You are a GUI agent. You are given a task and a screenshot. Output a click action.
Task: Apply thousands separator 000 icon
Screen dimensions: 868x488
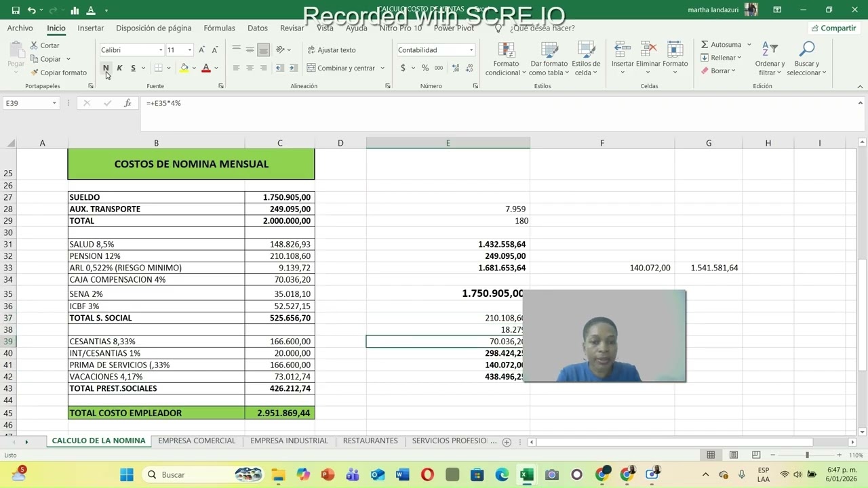click(x=439, y=68)
